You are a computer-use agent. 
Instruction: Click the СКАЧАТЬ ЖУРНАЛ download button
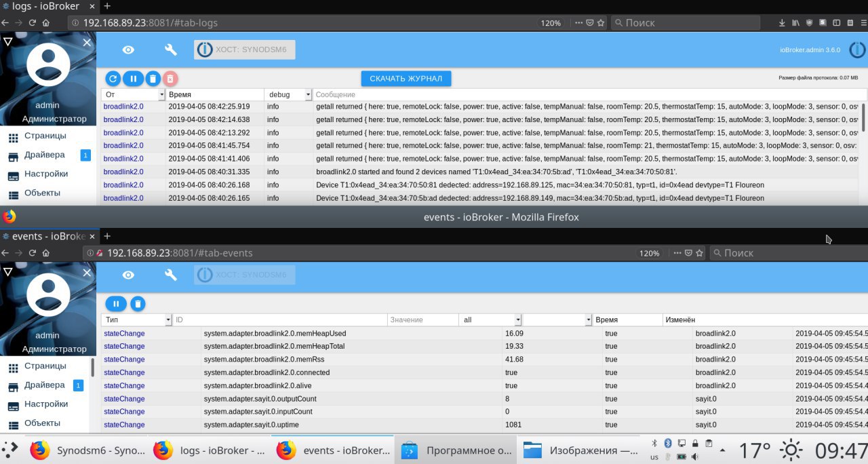coord(406,79)
